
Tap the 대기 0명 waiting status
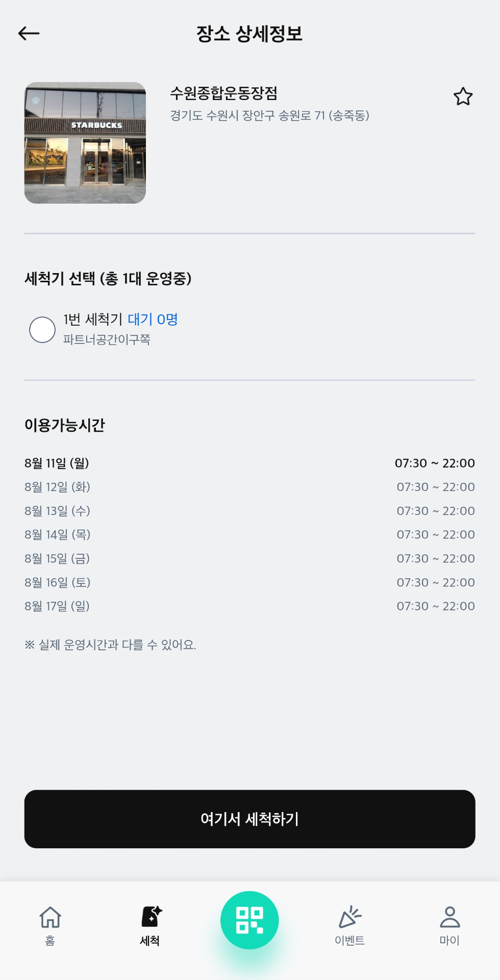(x=153, y=320)
